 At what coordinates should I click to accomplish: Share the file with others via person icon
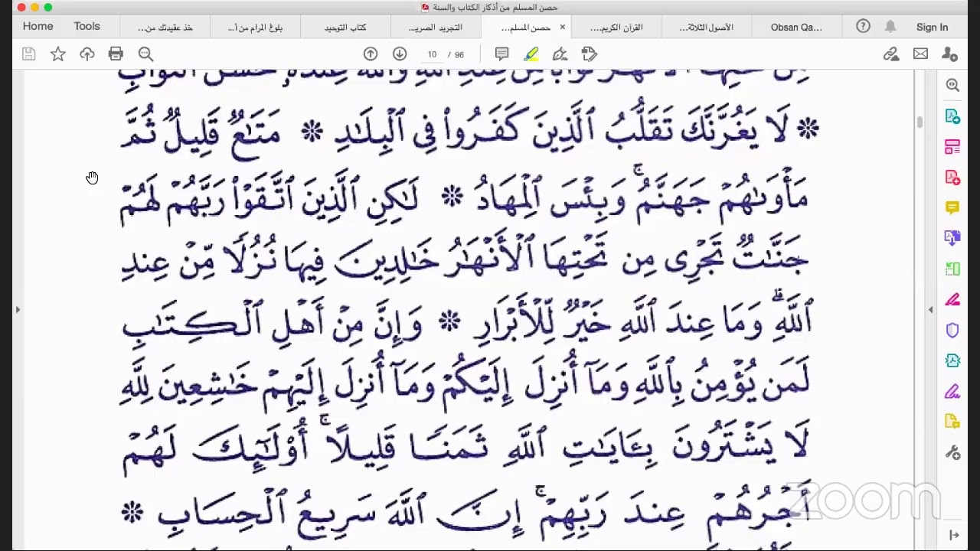949,54
